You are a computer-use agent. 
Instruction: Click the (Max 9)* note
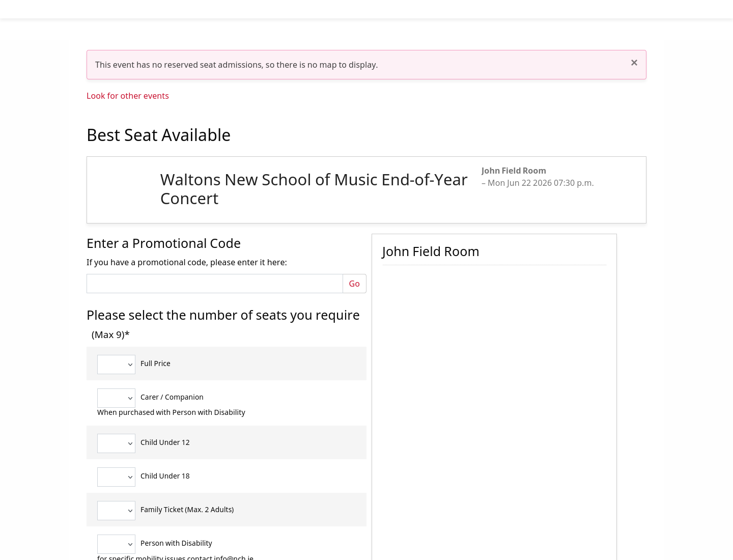[x=110, y=334]
